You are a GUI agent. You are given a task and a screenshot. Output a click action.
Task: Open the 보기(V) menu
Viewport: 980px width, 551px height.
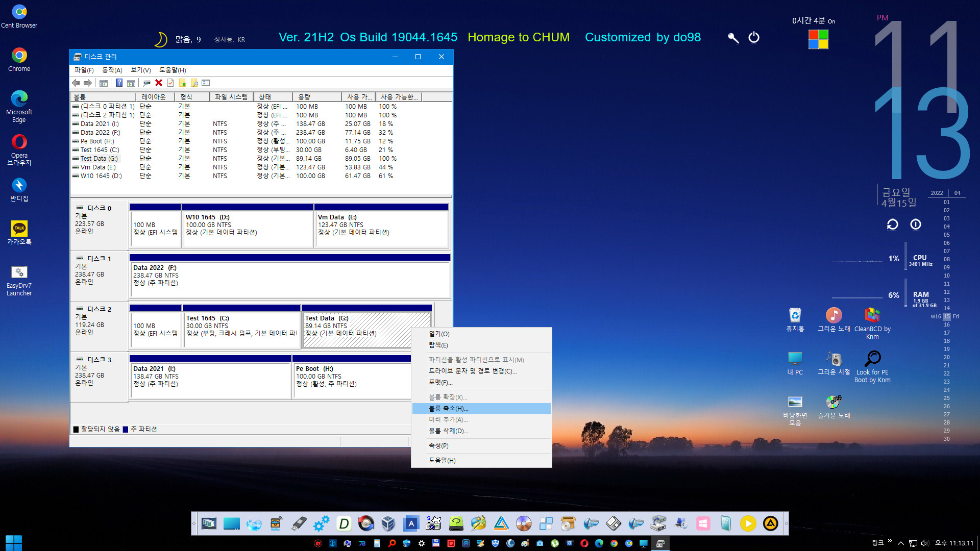click(x=141, y=70)
